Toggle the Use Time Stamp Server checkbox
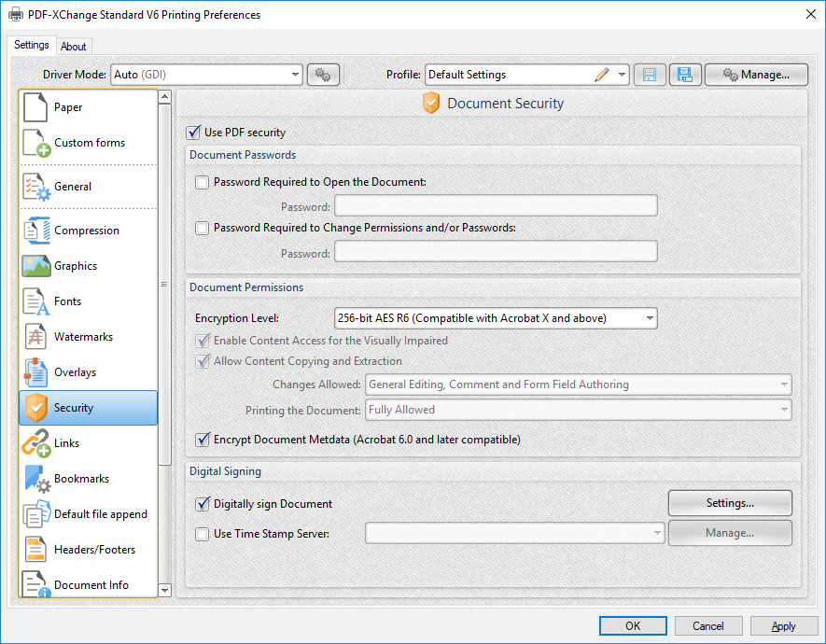Image resolution: width=826 pixels, height=644 pixels. [x=202, y=534]
